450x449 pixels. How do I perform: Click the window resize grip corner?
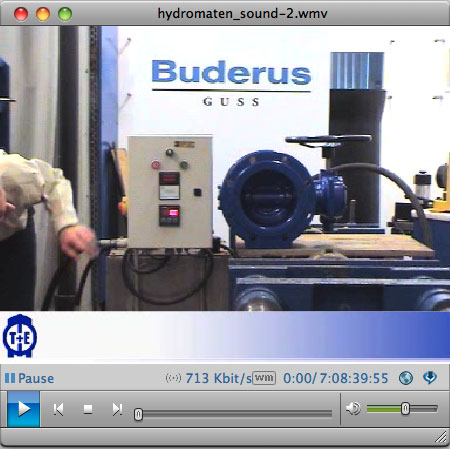click(x=441, y=437)
